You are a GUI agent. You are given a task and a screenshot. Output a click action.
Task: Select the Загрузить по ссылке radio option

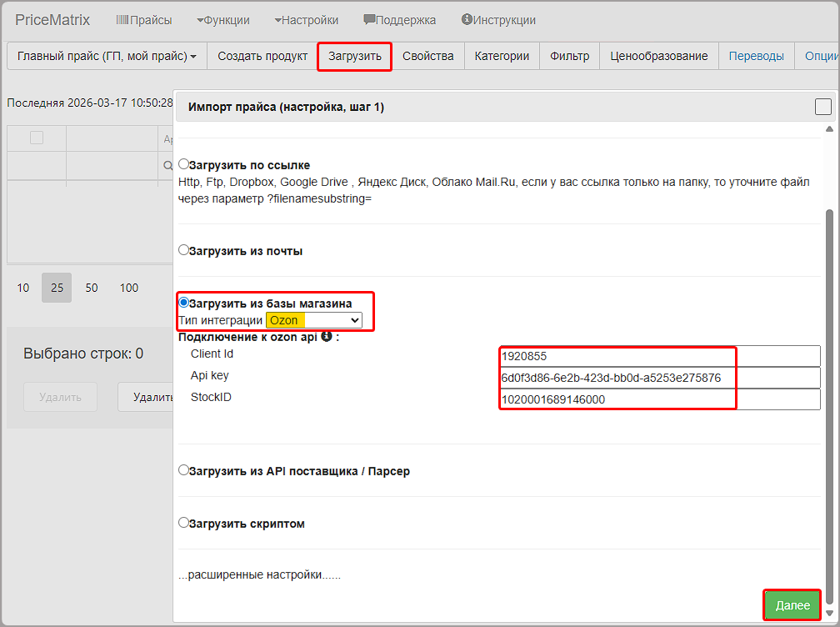coord(184,164)
